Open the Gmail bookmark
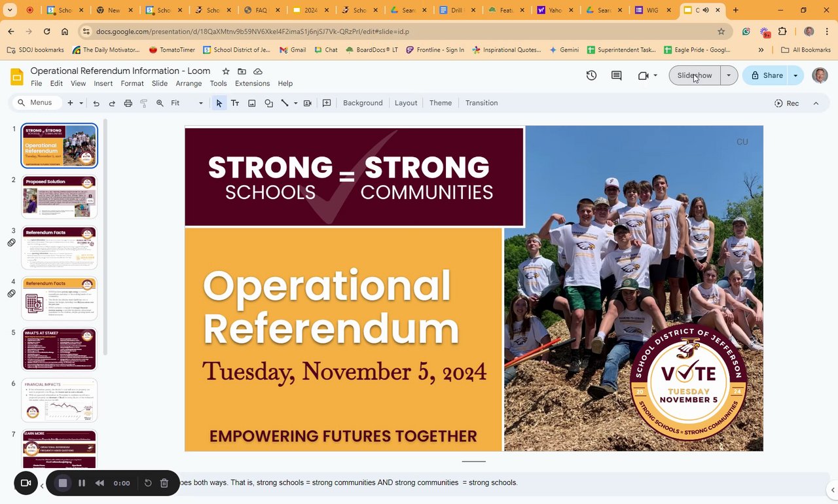 click(293, 50)
